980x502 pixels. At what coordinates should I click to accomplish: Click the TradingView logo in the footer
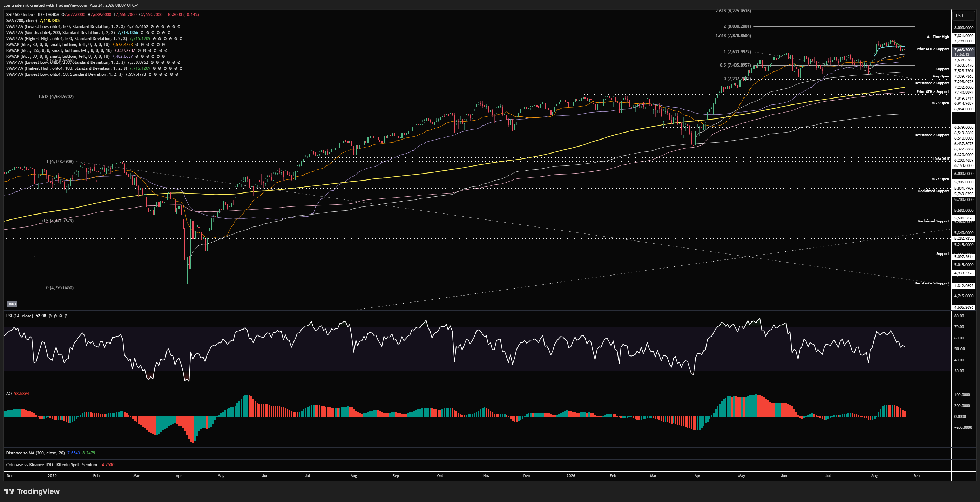tap(32, 491)
